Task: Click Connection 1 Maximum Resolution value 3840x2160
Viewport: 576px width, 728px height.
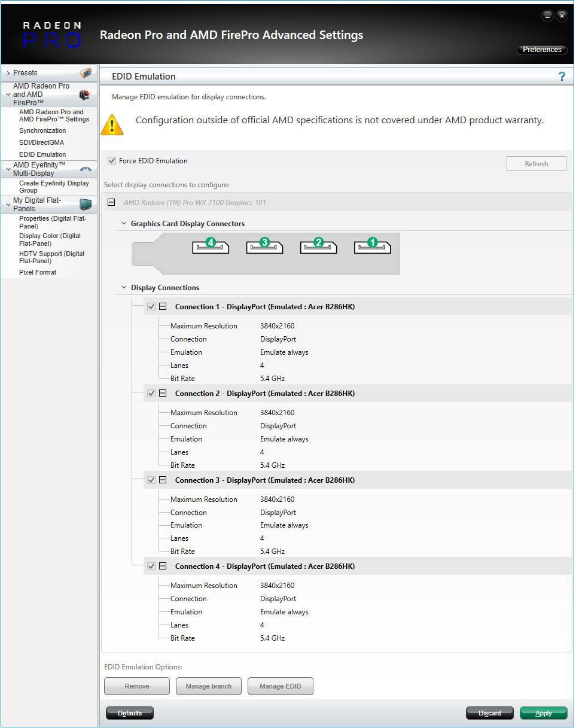Action: pos(277,326)
